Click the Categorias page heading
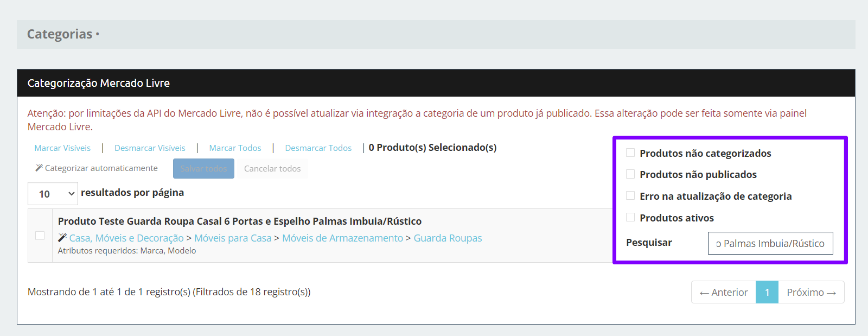 [60, 34]
